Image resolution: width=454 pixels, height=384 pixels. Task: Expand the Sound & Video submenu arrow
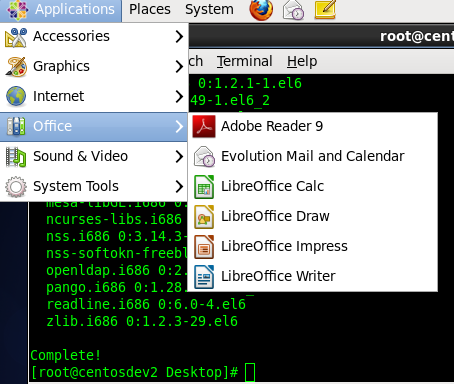pyautogui.click(x=179, y=156)
